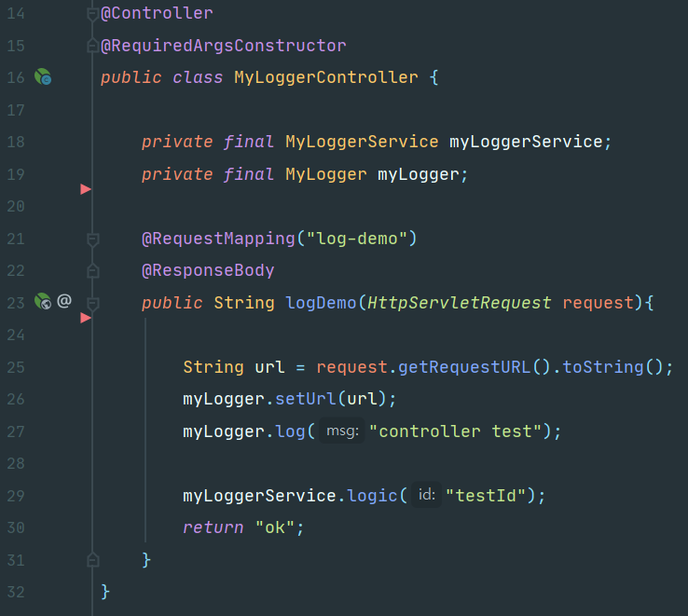Click the getRequestURL method call
Image resolution: width=688 pixels, height=616 pixels.
tap(464, 367)
